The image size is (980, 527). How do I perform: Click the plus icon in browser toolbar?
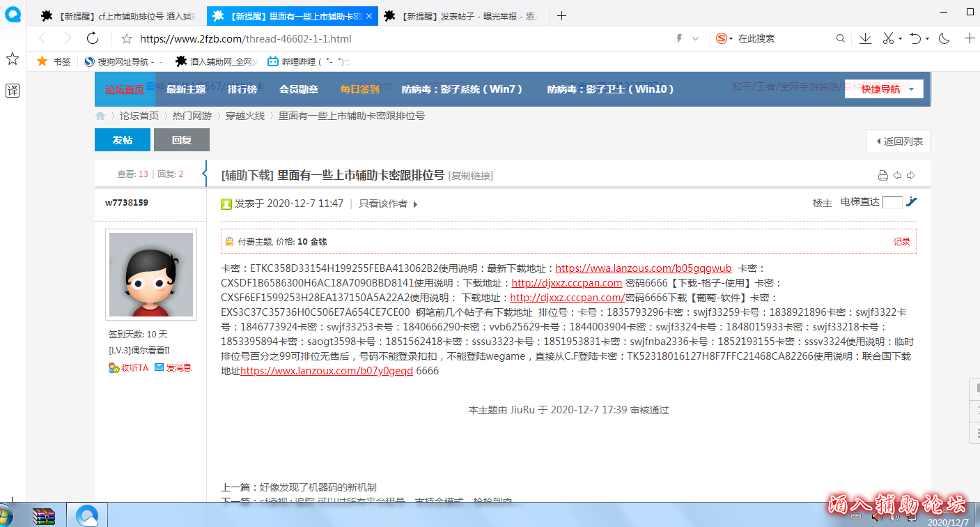coord(970,38)
